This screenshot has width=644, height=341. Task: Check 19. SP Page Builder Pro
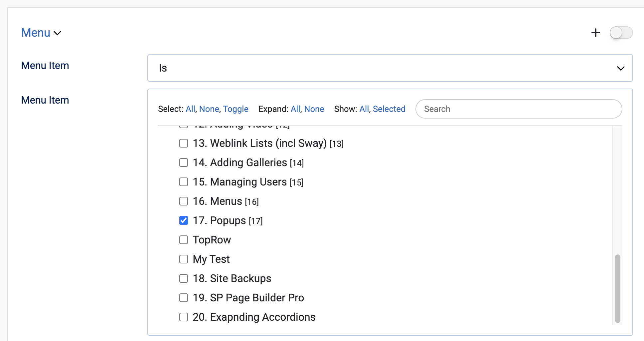click(184, 298)
